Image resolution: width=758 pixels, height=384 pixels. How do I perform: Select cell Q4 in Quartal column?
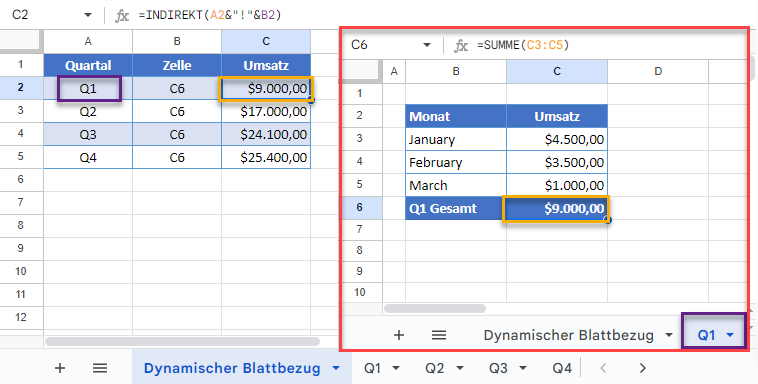click(x=88, y=158)
